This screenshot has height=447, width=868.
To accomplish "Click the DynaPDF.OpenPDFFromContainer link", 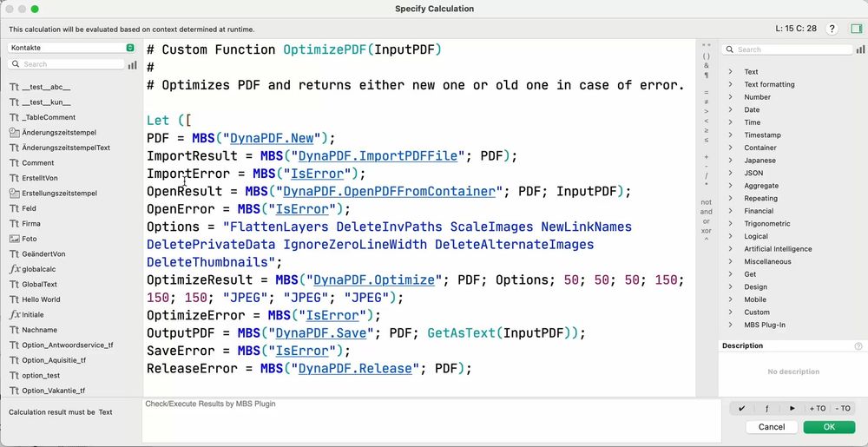I will coord(389,192).
